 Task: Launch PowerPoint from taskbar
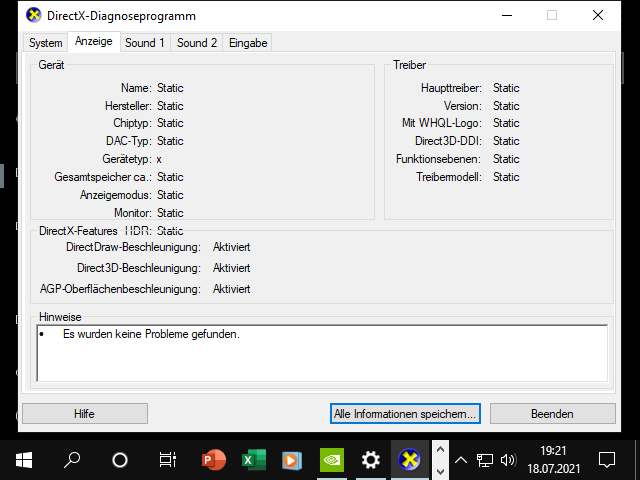point(213,460)
